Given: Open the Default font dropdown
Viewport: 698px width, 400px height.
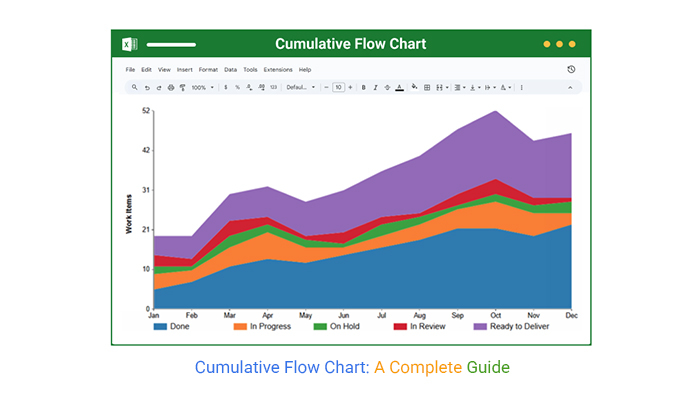Looking at the screenshot, I should (x=300, y=88).
